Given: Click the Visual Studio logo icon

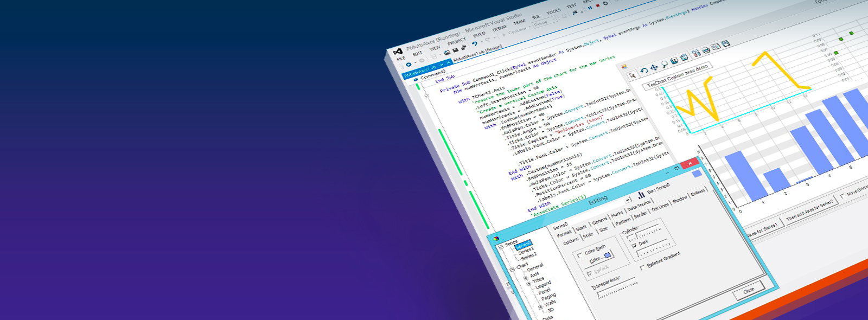Looking at the screenshot, I should (x=398, y=52).
